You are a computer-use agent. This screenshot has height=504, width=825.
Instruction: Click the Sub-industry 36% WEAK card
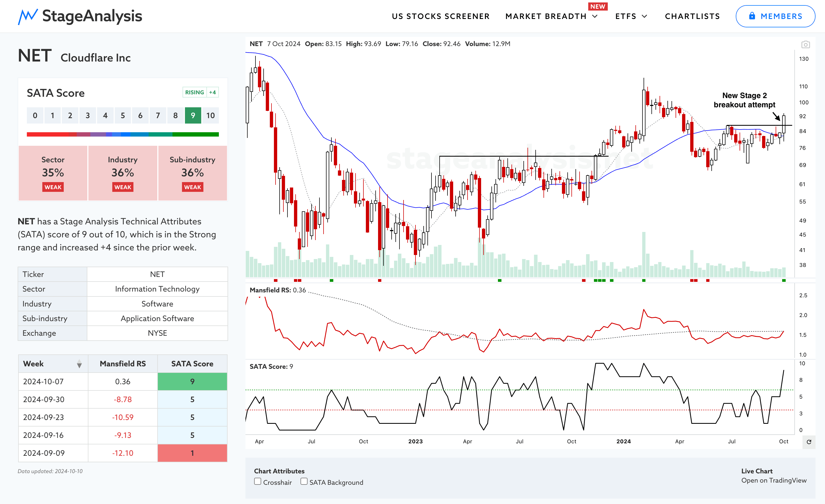(193, 173)
